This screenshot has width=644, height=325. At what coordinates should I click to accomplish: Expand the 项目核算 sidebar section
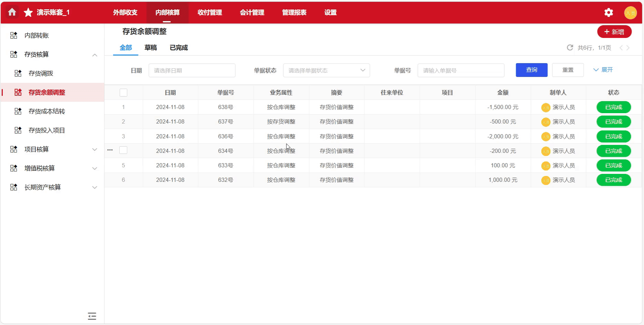(94, 149)
